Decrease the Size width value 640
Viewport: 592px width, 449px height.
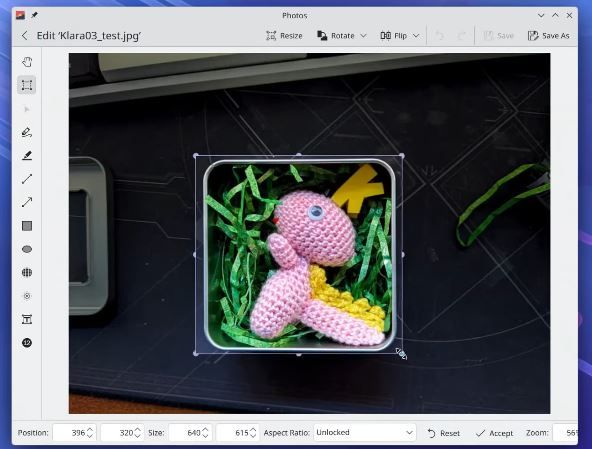click(x=205, y=436)
